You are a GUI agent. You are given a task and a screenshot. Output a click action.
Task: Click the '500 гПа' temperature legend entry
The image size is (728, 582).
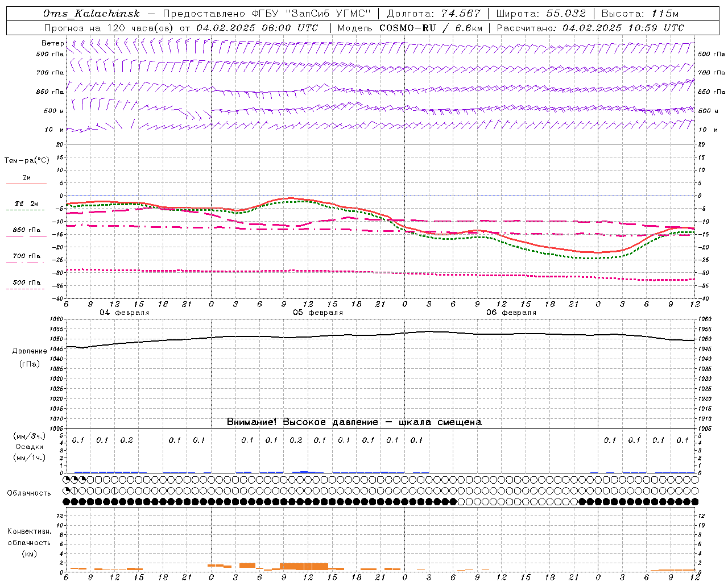pyautogui.click(x=27, y=282)
